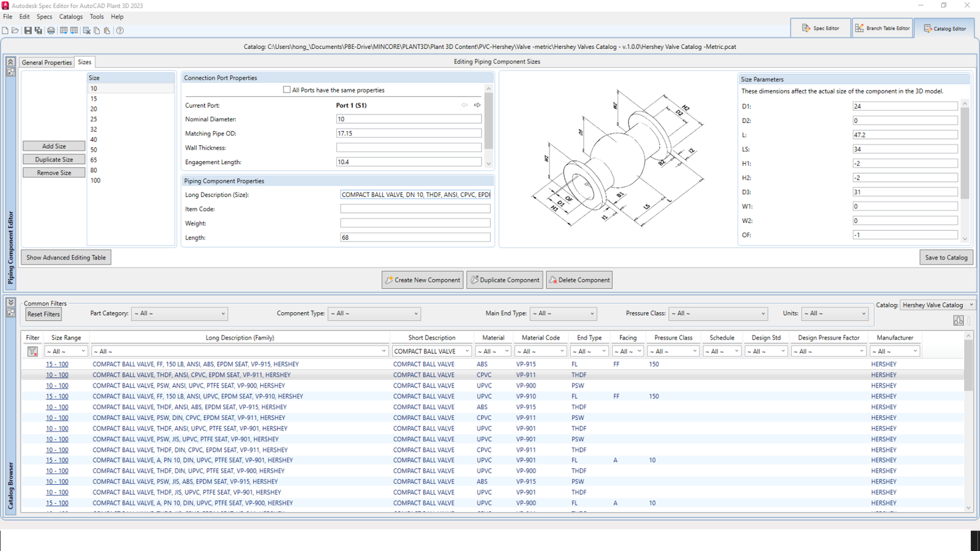The width and height of the screenshot is (980, 551).
Task: Switch to General Properties tab
Action: click(47, 62)
